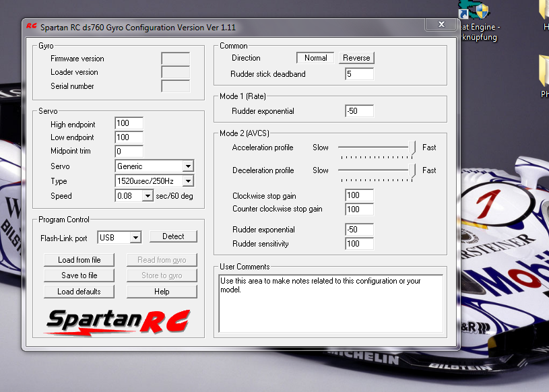
Task: Open the Servo model dropdown
Action: point(188,166)
